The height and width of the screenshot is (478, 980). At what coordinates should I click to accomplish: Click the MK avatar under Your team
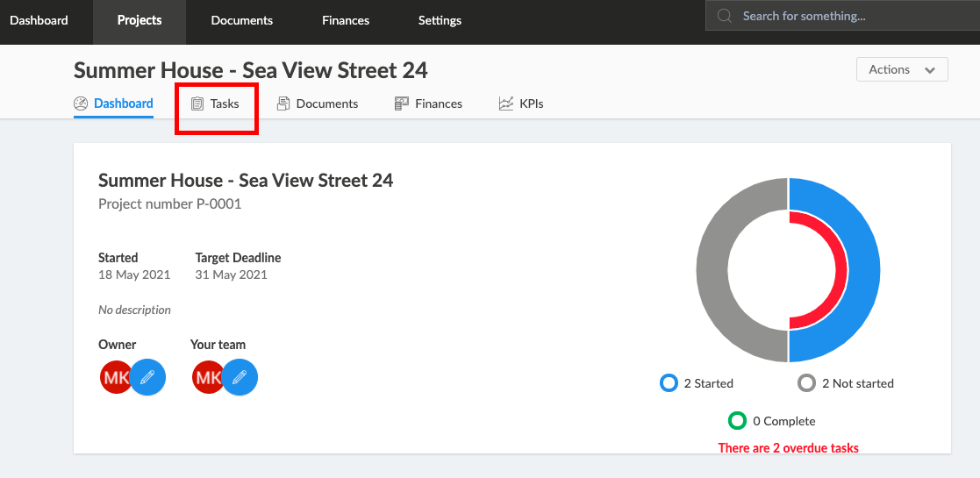(x=208, y=377)
